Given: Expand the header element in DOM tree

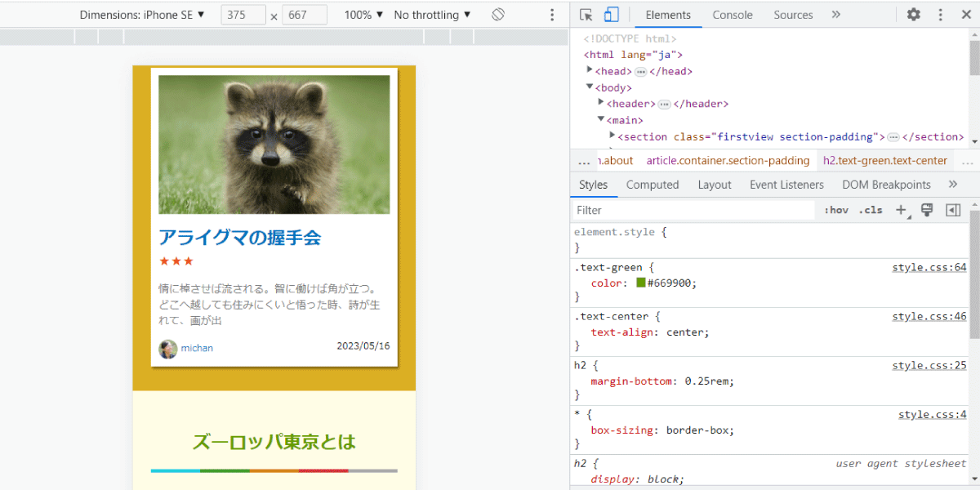Looking at the screenshot, I should click(601, 104).
